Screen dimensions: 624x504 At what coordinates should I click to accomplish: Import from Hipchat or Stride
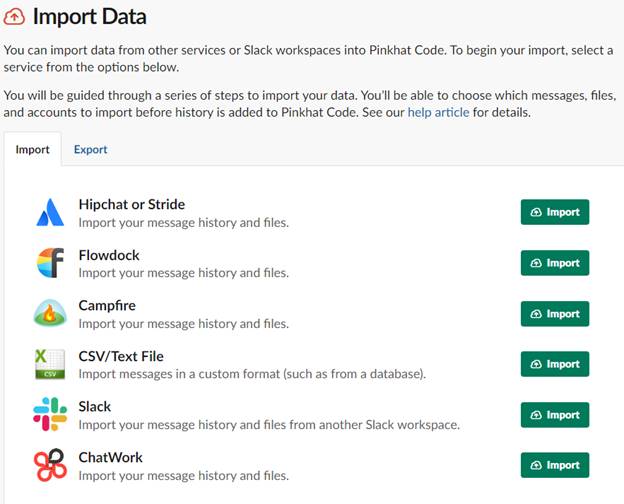[555, 212]
